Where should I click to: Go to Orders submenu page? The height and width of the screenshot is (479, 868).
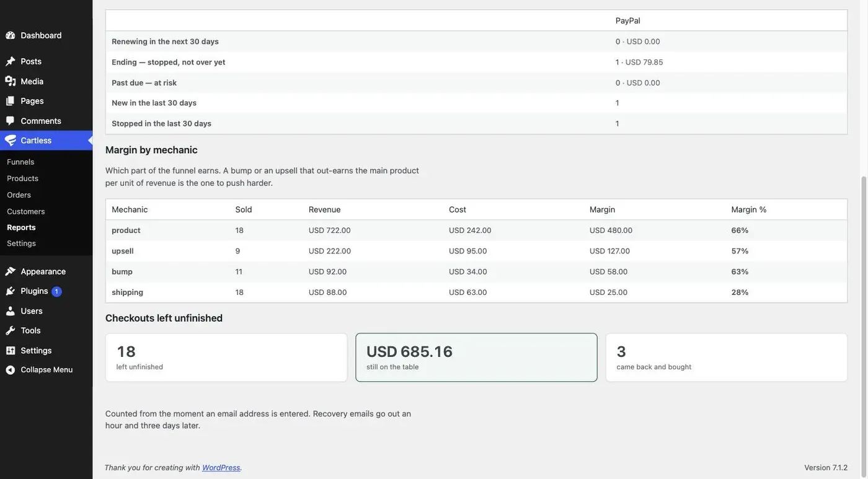pos(19,195)
